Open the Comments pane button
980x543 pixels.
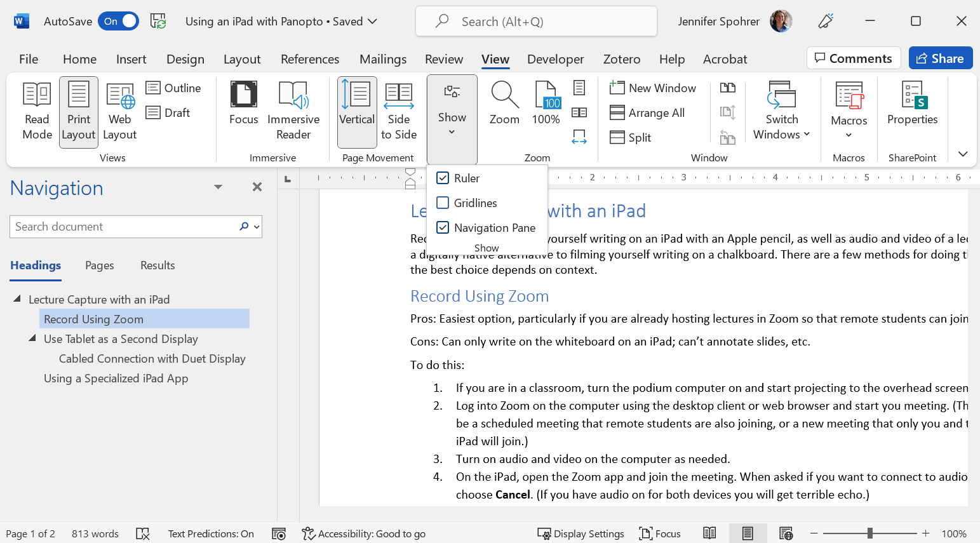pyautogui.click(x=854, y=58)
